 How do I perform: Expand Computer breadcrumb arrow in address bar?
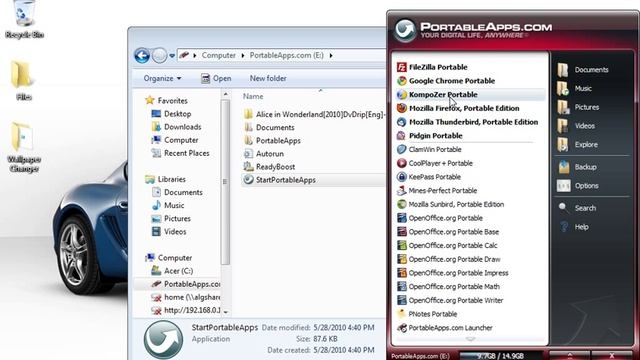click(x=243, y=56)
